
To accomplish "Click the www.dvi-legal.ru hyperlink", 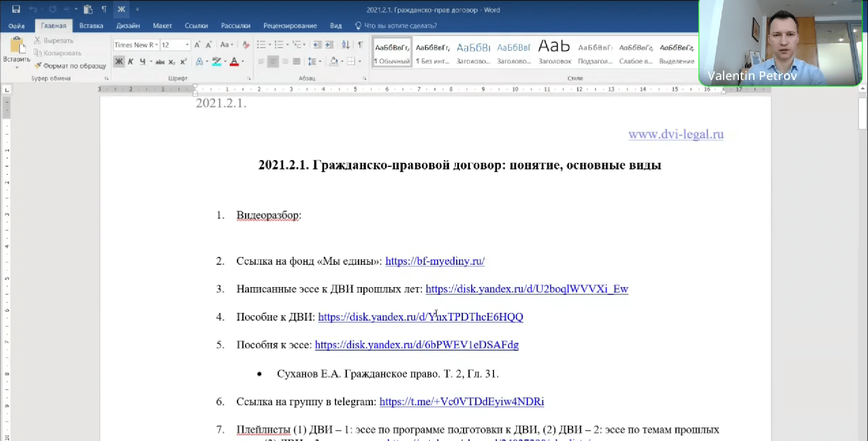I will pyautogui.click(x=676, y=134).
